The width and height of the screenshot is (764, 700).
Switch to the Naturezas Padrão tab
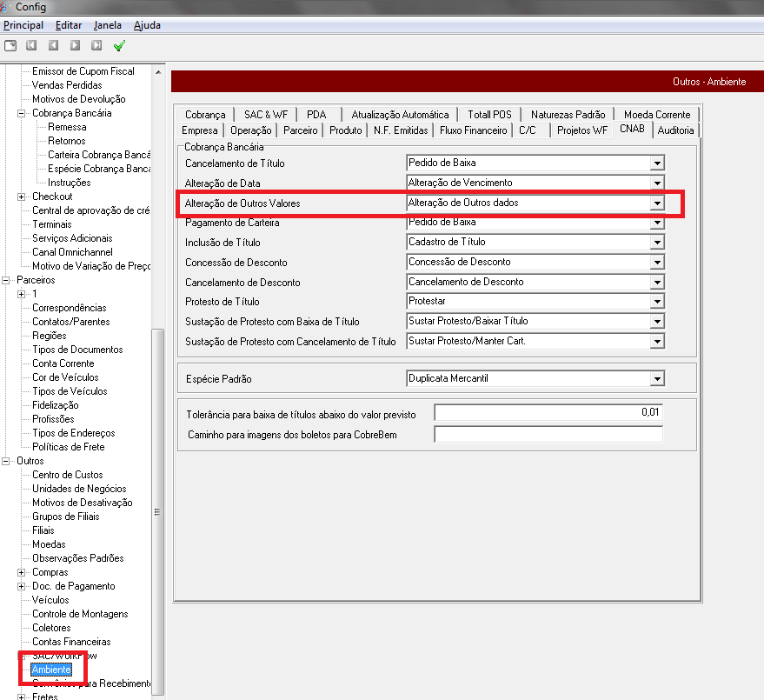pyautogui.click(x=568, y=115)
